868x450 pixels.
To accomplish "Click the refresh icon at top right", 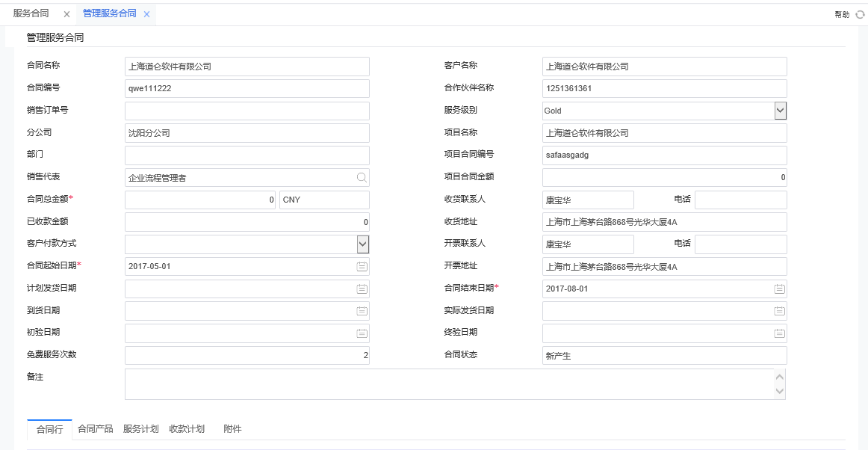I will pos(860,13).
